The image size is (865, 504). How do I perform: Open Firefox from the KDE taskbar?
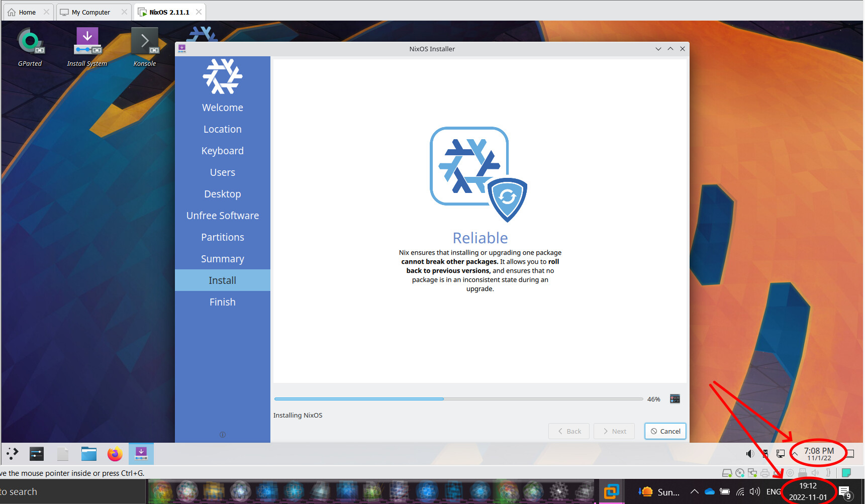click(115, 453)
